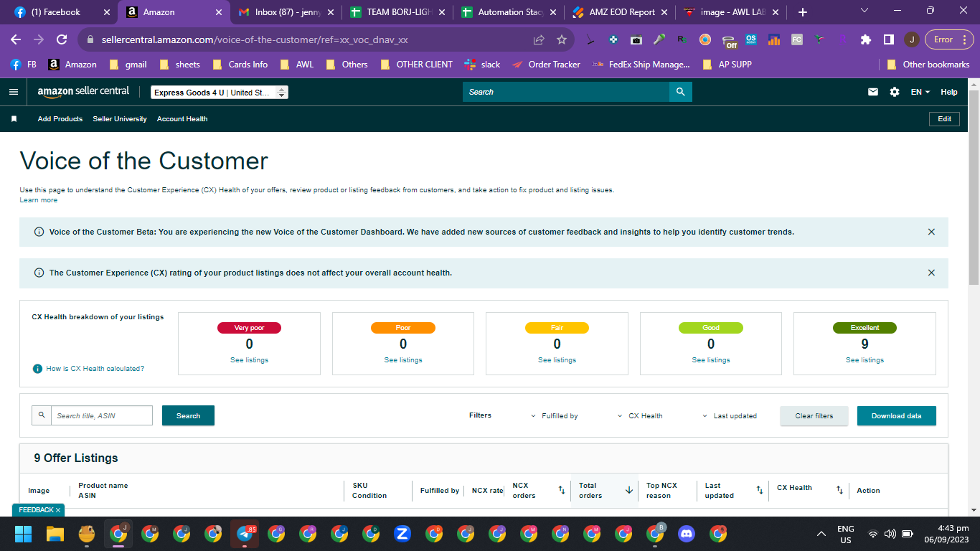Switch to the AMZ EOD Report tab
Image resolution: width=980 pixels, height=551 pixels.
(x=621, y=12)
